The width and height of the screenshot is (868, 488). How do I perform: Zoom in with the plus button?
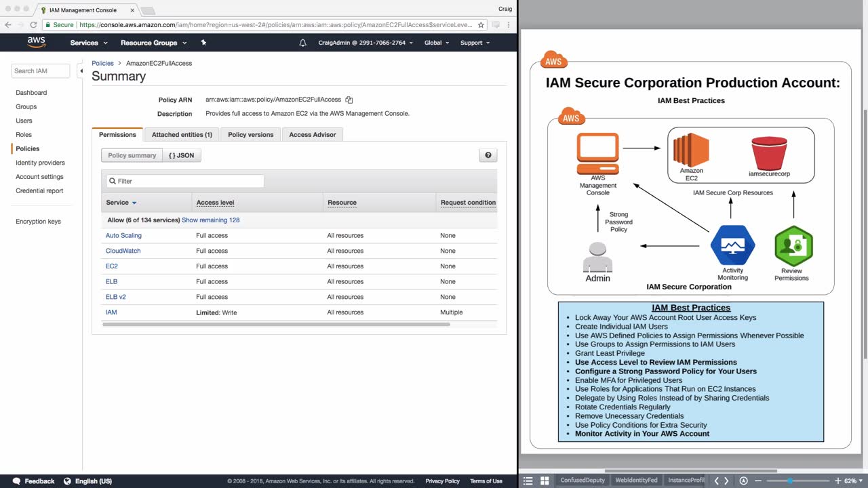pos(838,481)
